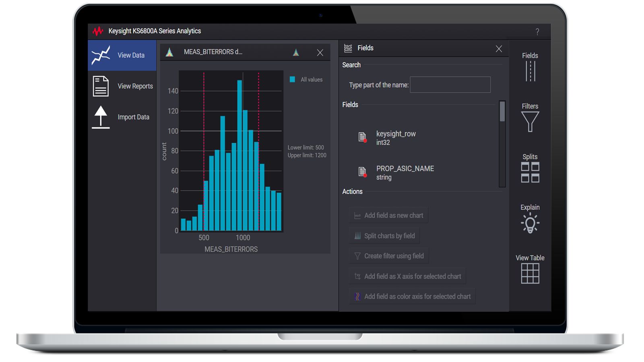Click the field name search input box
Viewport: 644px width, 362px height.
click(x=450, y=85)
